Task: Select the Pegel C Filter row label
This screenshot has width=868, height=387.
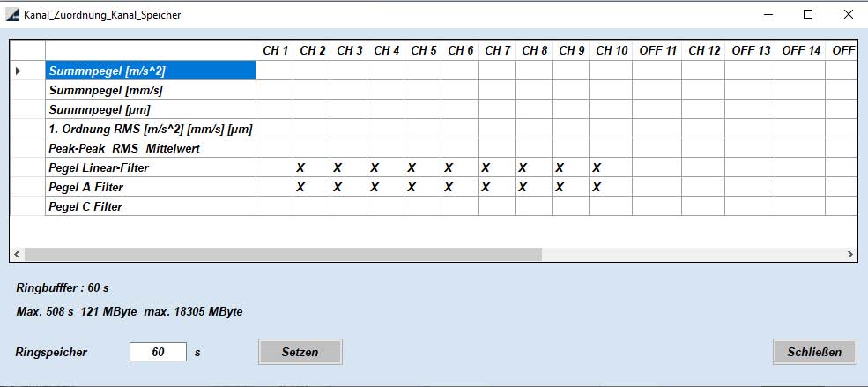Action: [x=151, y=206]
